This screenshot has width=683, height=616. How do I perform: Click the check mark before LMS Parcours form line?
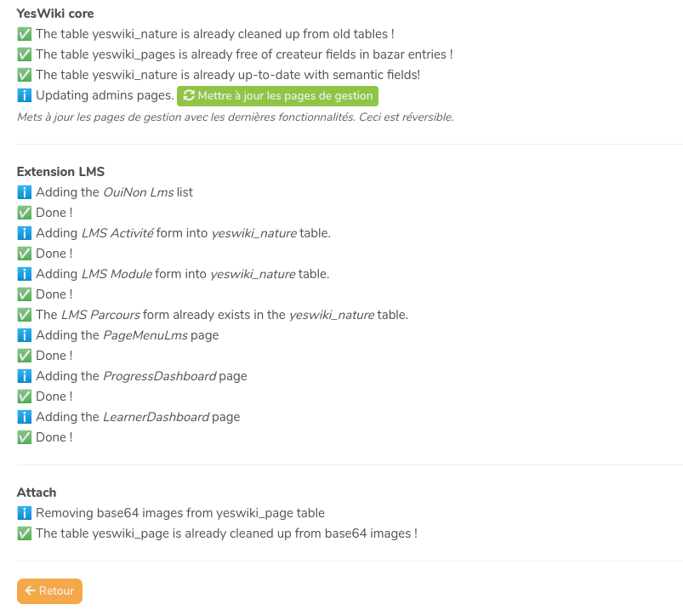24,315
